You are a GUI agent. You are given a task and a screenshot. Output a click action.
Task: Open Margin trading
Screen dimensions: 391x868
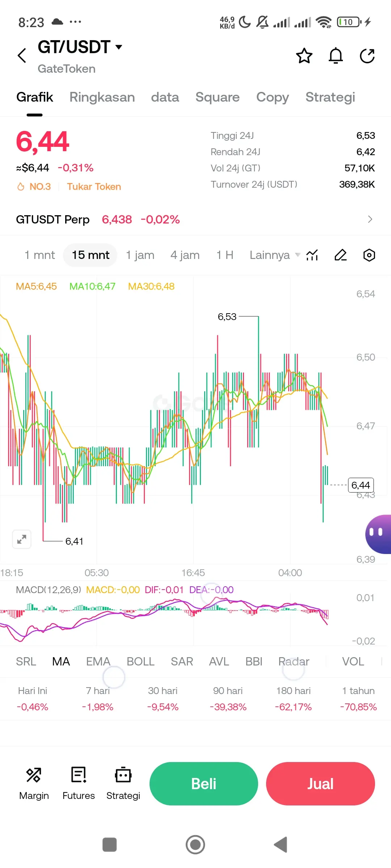pos(34,784)
